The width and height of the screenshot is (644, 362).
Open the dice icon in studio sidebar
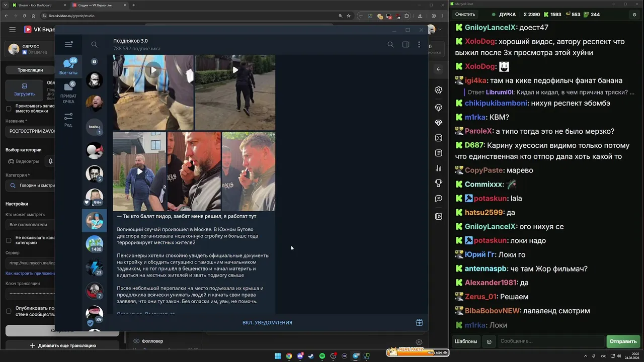[438, 138]
